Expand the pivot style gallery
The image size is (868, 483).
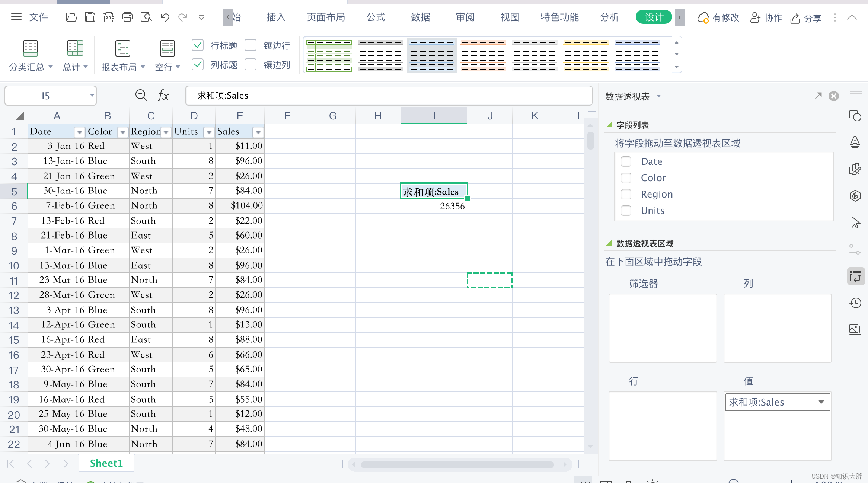676,66
